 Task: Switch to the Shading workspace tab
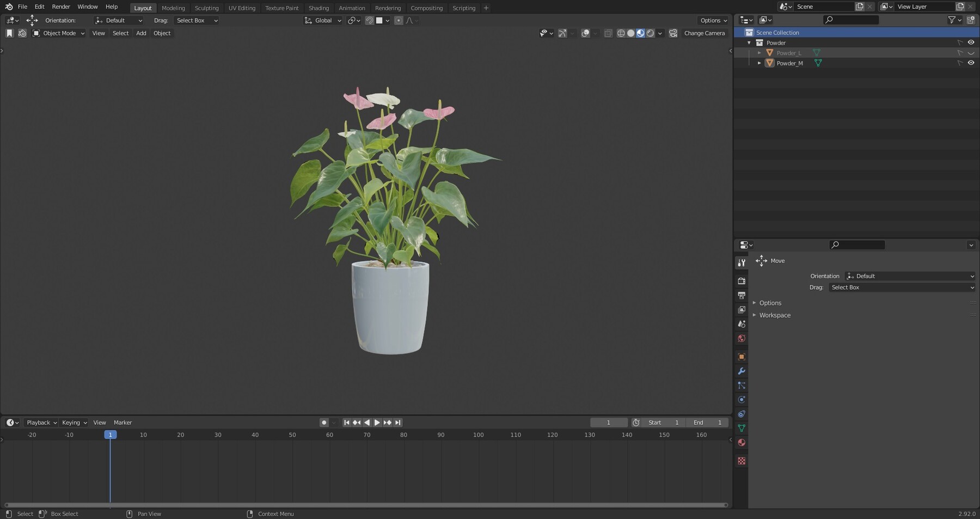pyautogui.click(x=318, y=8)
